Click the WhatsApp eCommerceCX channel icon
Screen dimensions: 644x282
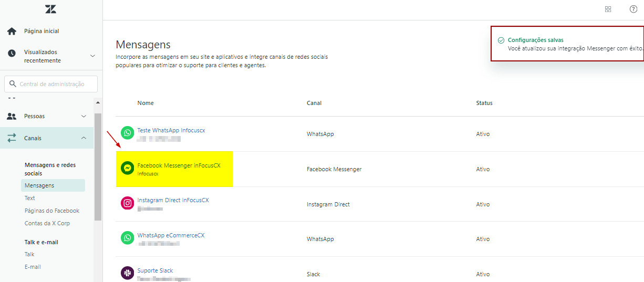click(127, 238)
